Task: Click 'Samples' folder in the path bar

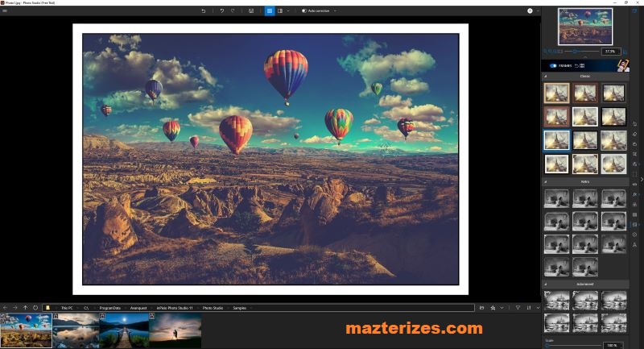Action: tap(239, 308)
